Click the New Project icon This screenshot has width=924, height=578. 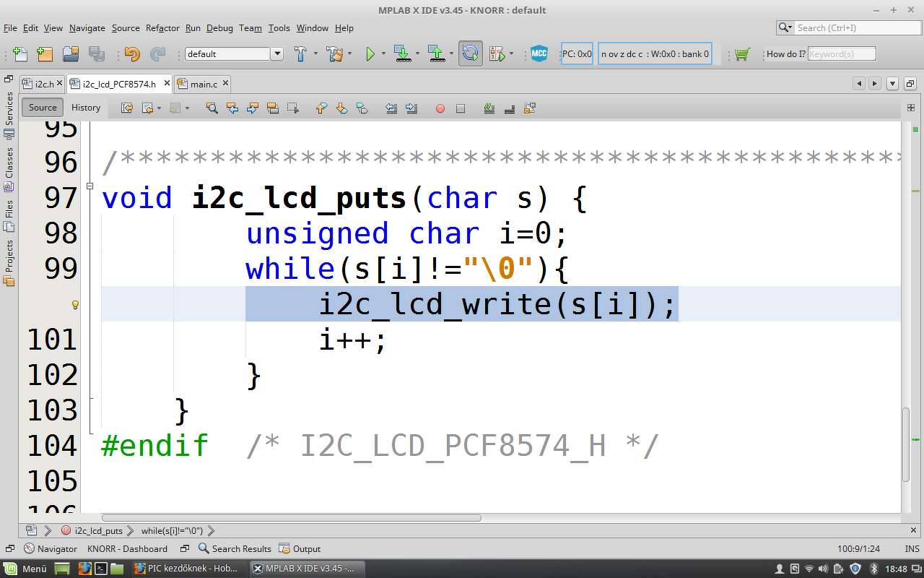pos(45,53)
